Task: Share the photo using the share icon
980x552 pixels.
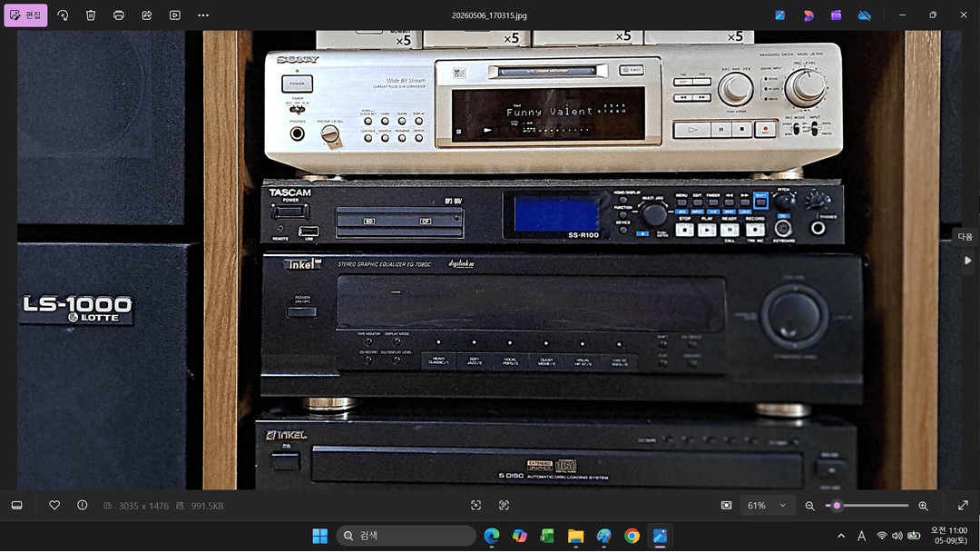Action: [147, 15]
